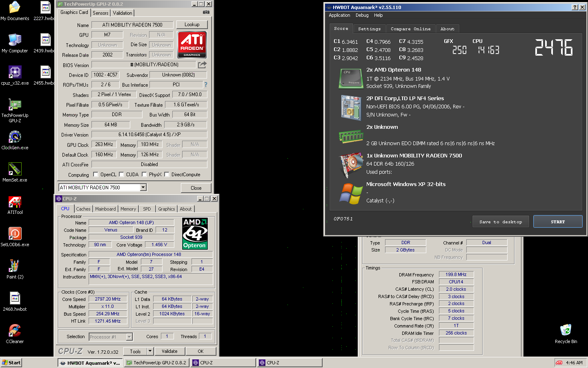588x368 pixels.
Task: Select TechPowerUp GPU-Z taskbar button
Action: [156, 363]
